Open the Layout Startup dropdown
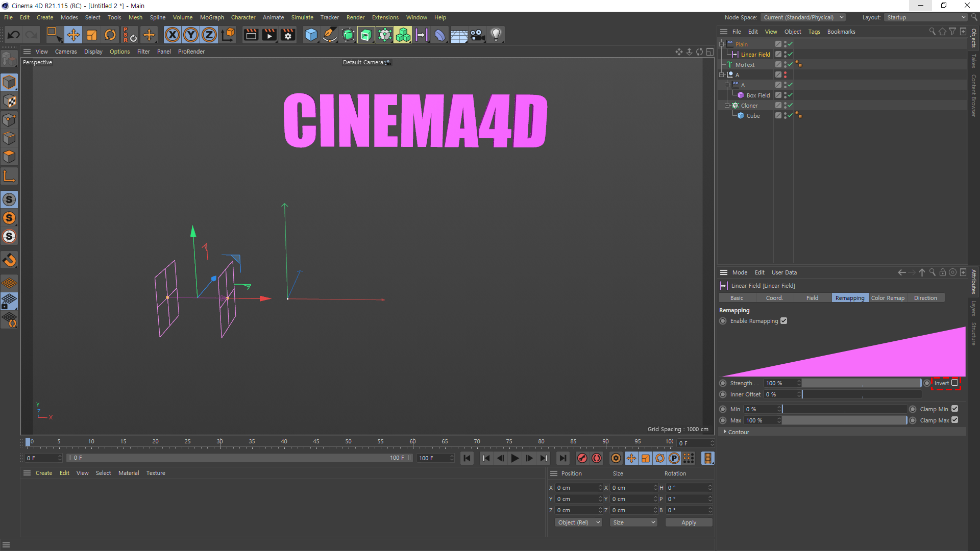The height and width of the screenshot is (551, 980). click(x=925, y=17)
